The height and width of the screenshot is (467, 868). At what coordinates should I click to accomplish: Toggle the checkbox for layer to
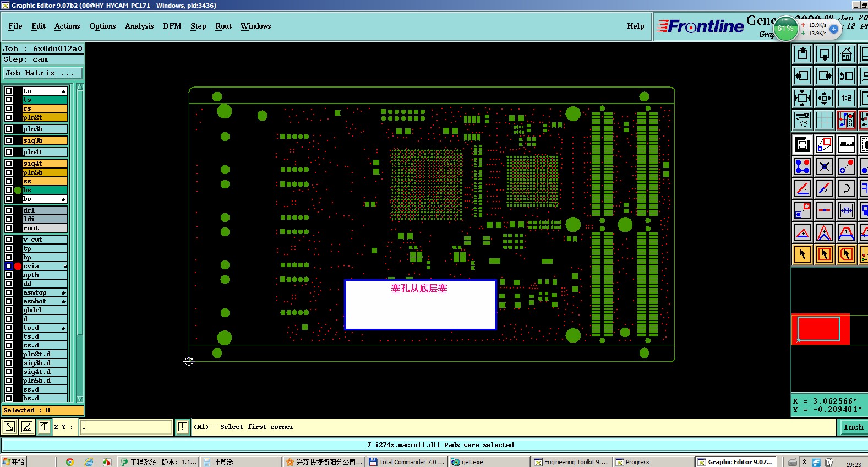click(9, 91)
